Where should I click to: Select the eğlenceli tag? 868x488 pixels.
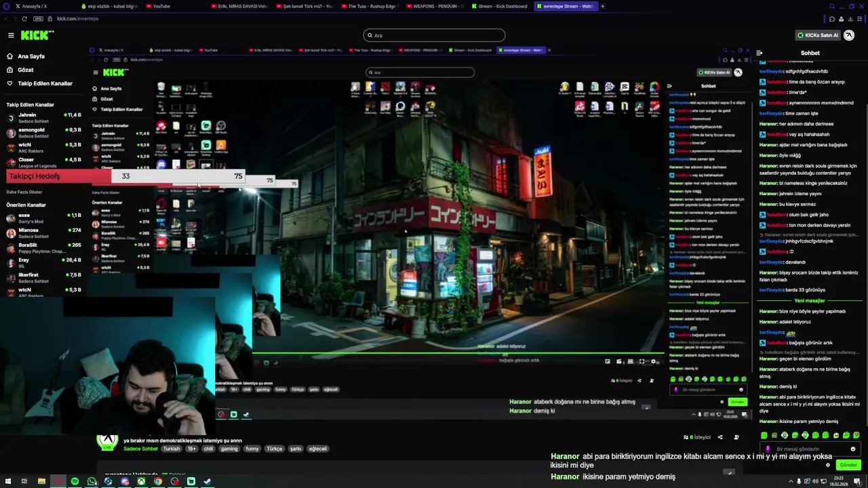[x=318, y=449]
